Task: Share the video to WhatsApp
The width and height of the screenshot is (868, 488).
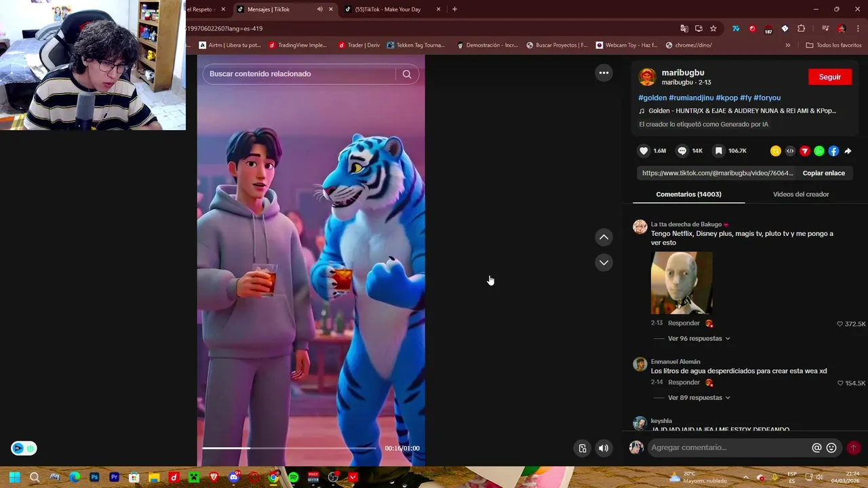Action: click(819, 151)
